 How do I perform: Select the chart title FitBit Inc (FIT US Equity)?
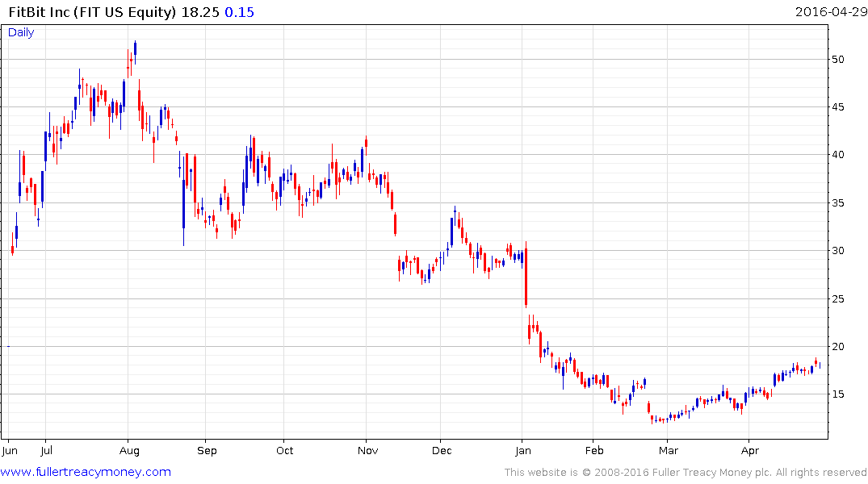pos(92,12)
